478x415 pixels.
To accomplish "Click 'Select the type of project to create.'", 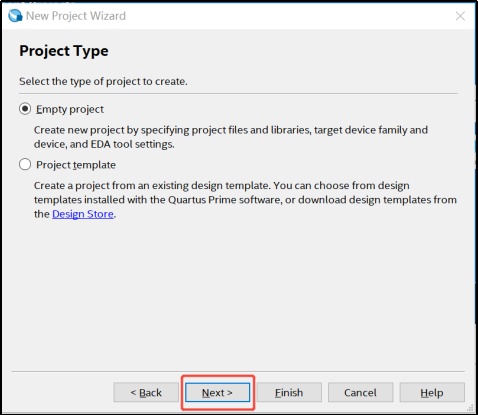I will pos(103,81).
